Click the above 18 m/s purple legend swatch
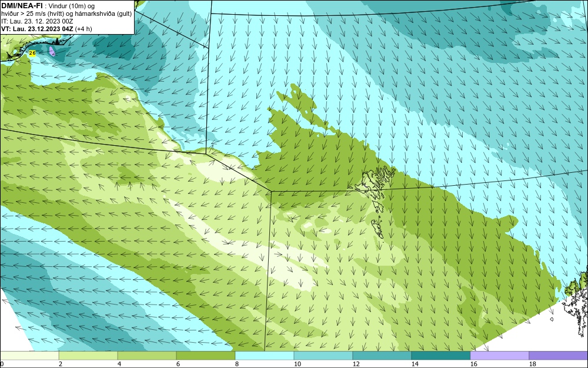 pos(559,355)
